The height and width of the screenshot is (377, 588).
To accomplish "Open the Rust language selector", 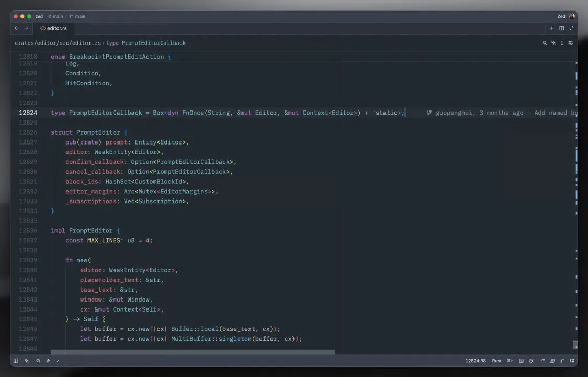I will click(x=496, y=361).
